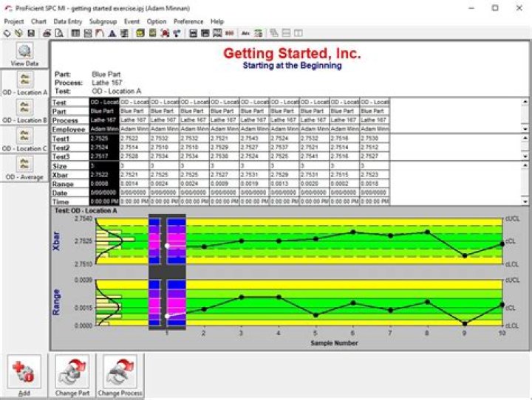Click down arrow beside Time row scrollbar
The height and width of the screenshot is (400, 532).
coord(525,201)
